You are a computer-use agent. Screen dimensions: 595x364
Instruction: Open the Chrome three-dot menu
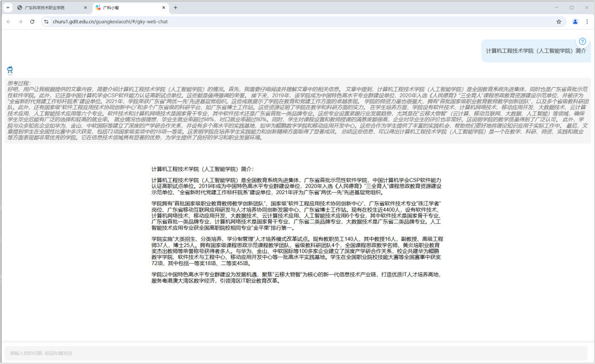pyautogui.click(x=587, y=21)
